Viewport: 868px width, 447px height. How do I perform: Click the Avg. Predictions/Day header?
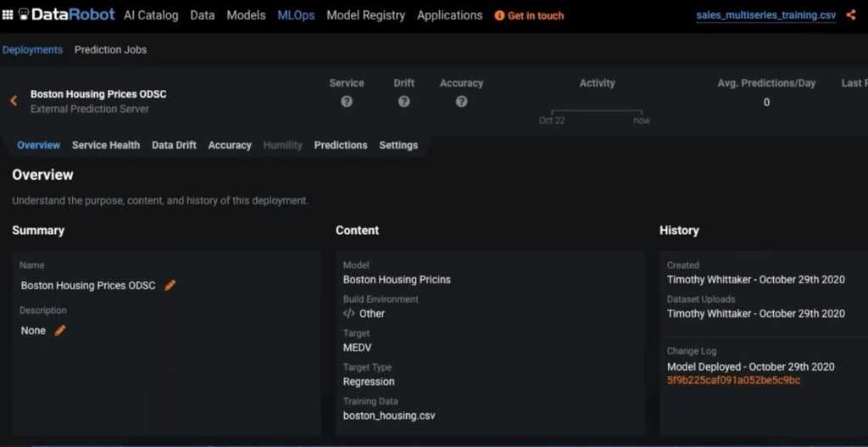[766, 83]
